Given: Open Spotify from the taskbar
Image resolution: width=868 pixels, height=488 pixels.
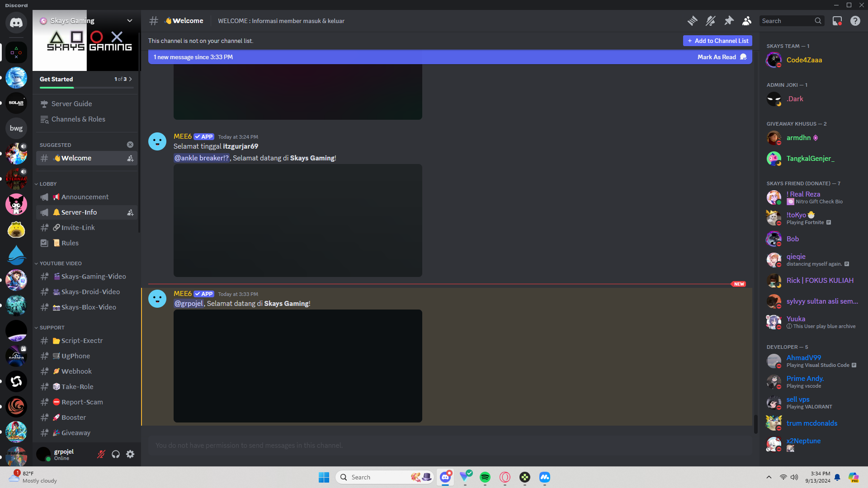Looking at the screenshot, I should point(485,477).
